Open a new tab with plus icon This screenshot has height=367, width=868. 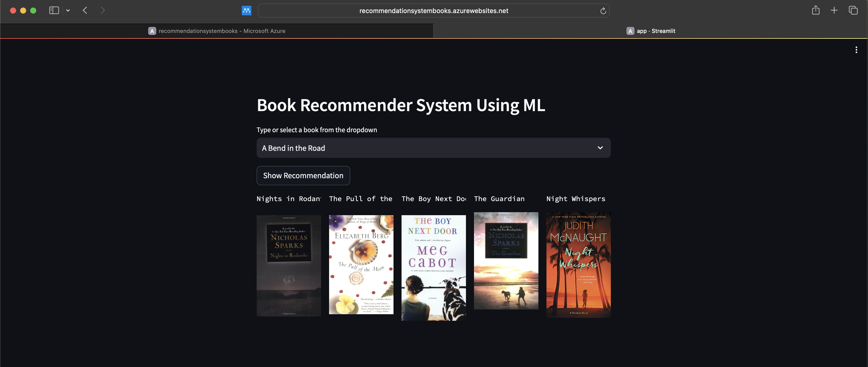[x=834, y=11]
